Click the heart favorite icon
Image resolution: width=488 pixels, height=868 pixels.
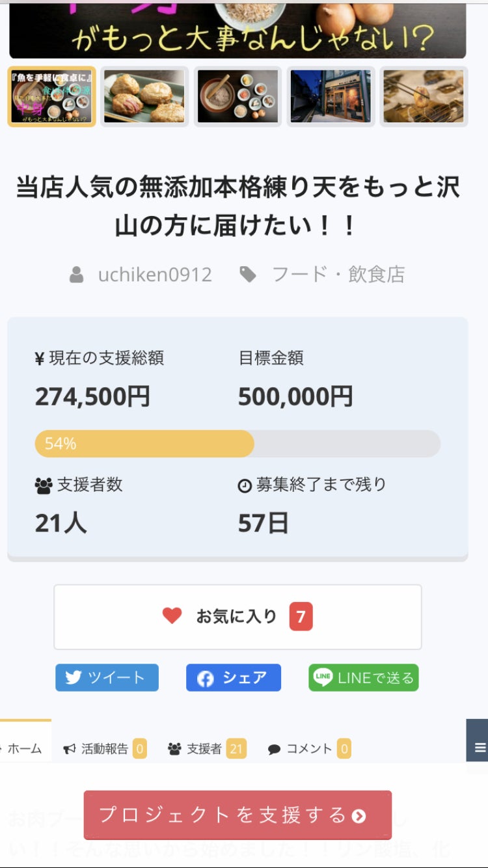pos(172,616)
